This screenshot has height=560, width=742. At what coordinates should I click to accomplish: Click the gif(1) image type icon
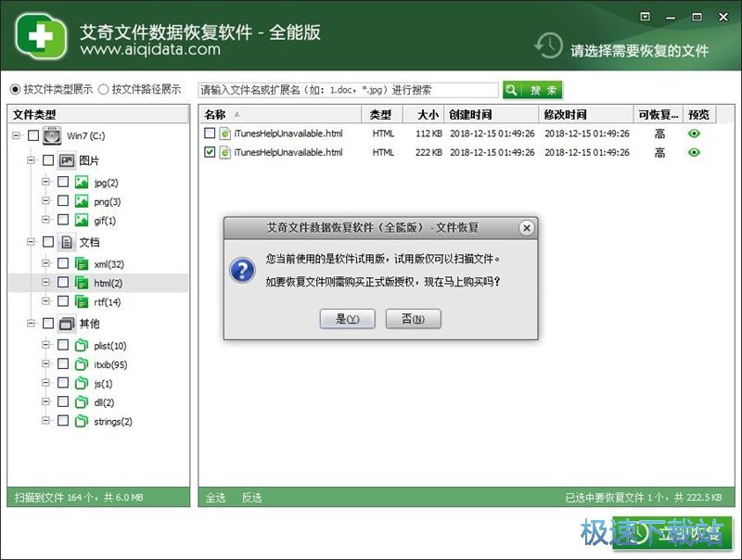82,220
